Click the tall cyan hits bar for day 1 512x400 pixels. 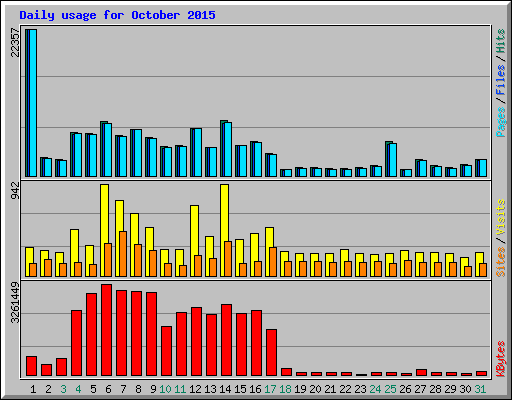pos(33,103)
